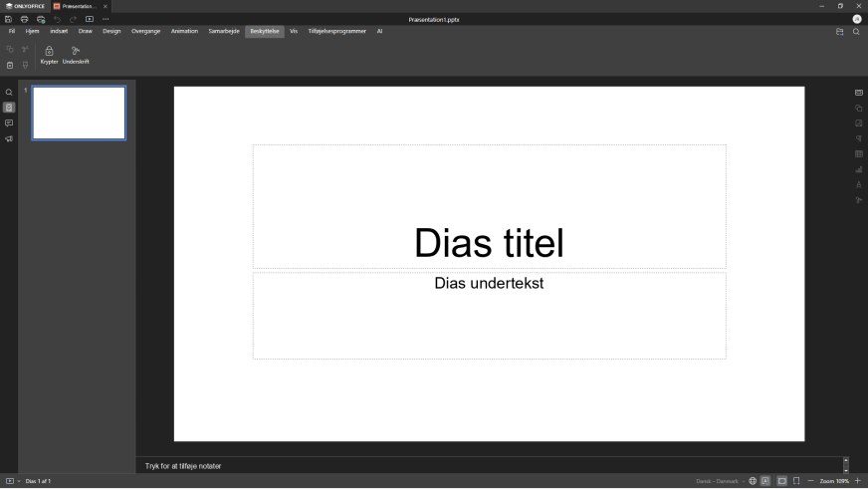
Task: Click Zoom in plus button
Action: coord(858,481)
